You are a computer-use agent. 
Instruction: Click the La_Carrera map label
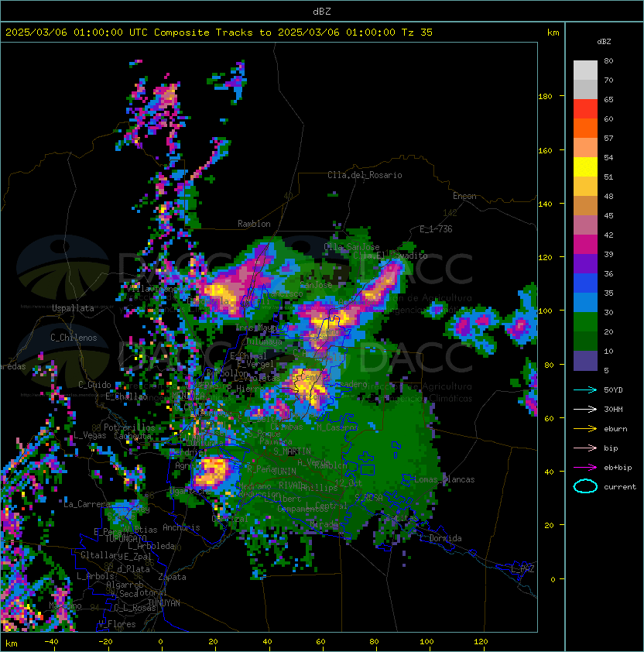pyautogui.click(x=87, y=504)
